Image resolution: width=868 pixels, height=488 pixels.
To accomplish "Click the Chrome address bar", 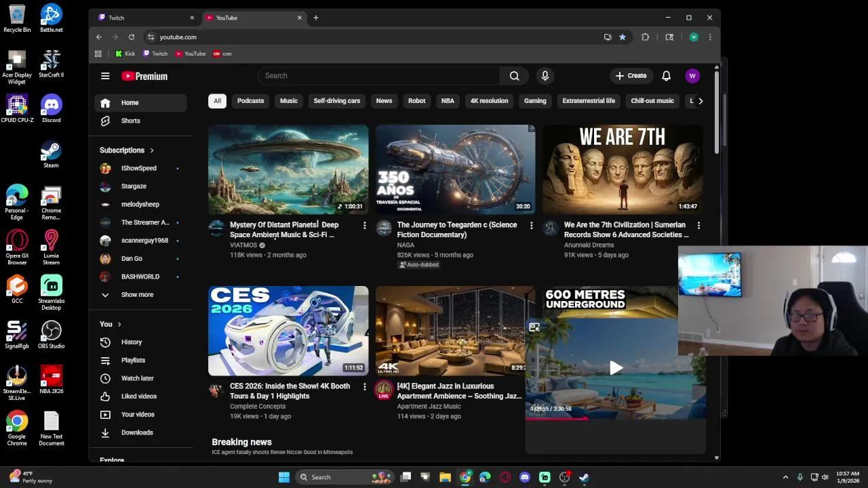I will tap(373, 37).
